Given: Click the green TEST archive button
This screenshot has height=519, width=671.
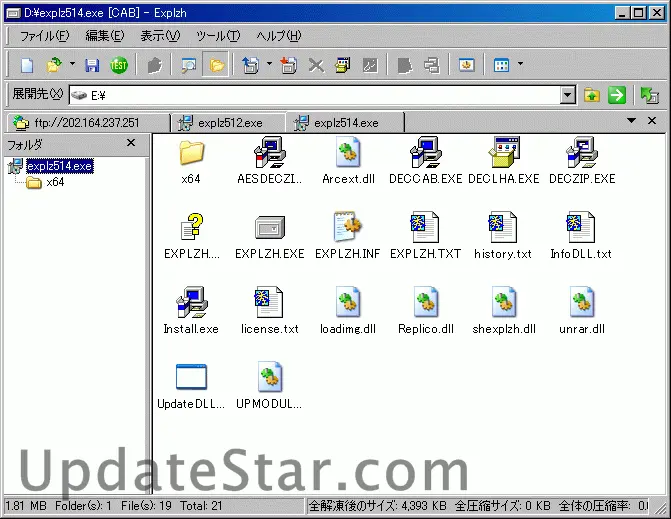Looking at the screenshot, I should point(119,65).
